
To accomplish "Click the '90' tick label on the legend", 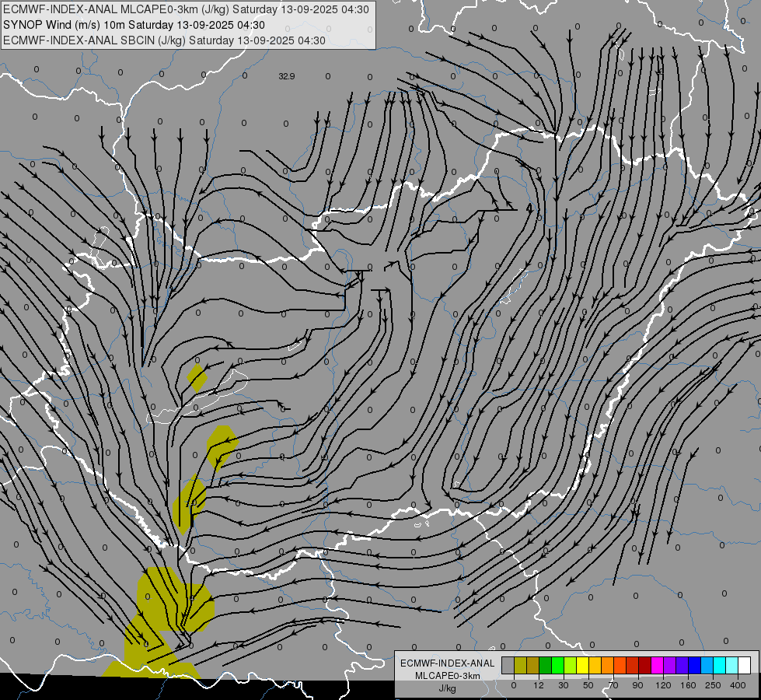I will point(637,685).
